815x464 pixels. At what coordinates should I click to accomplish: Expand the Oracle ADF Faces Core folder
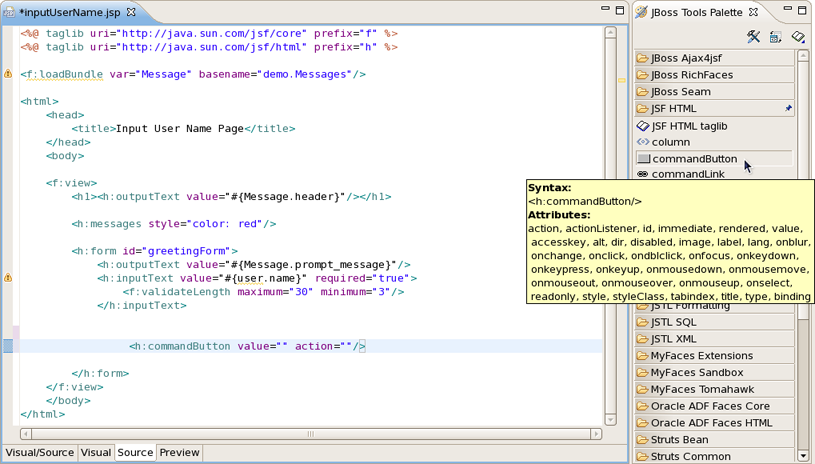click(714, 406)
